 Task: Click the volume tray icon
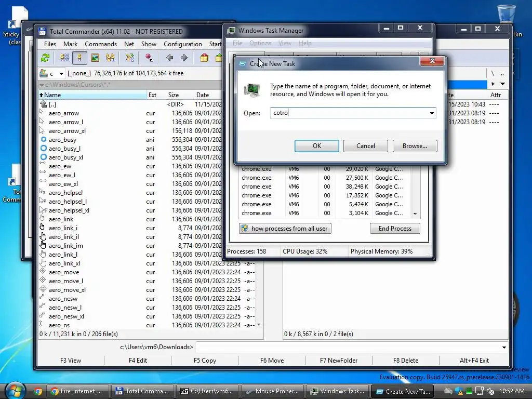pos(490,391)
